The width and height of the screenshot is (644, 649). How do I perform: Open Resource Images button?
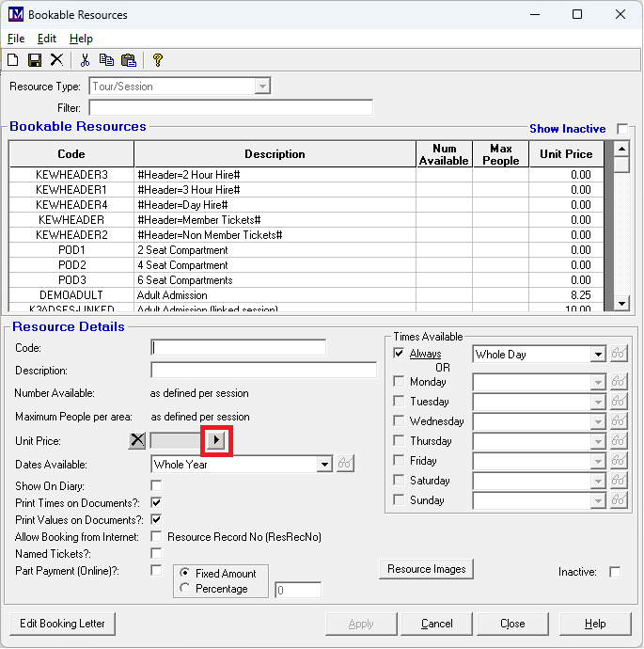426,569
